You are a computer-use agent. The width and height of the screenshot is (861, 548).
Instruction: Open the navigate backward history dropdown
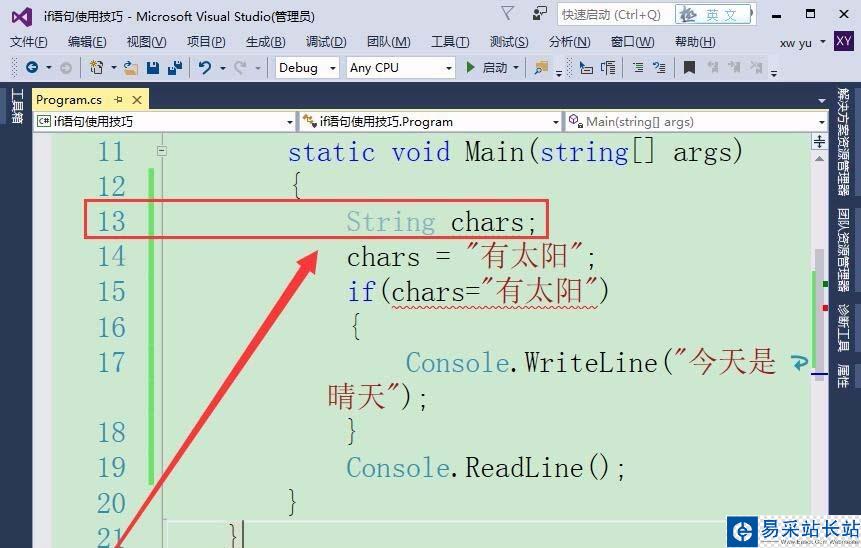pos(48,68)
